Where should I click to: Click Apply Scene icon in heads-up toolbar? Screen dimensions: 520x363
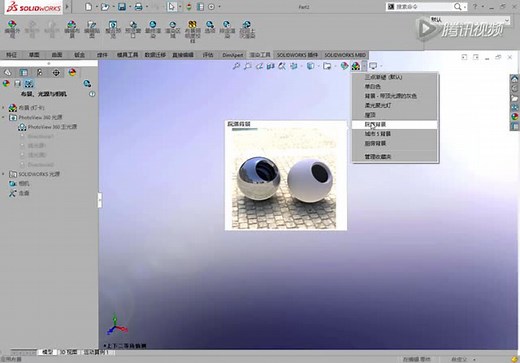(x=356, y=66)
